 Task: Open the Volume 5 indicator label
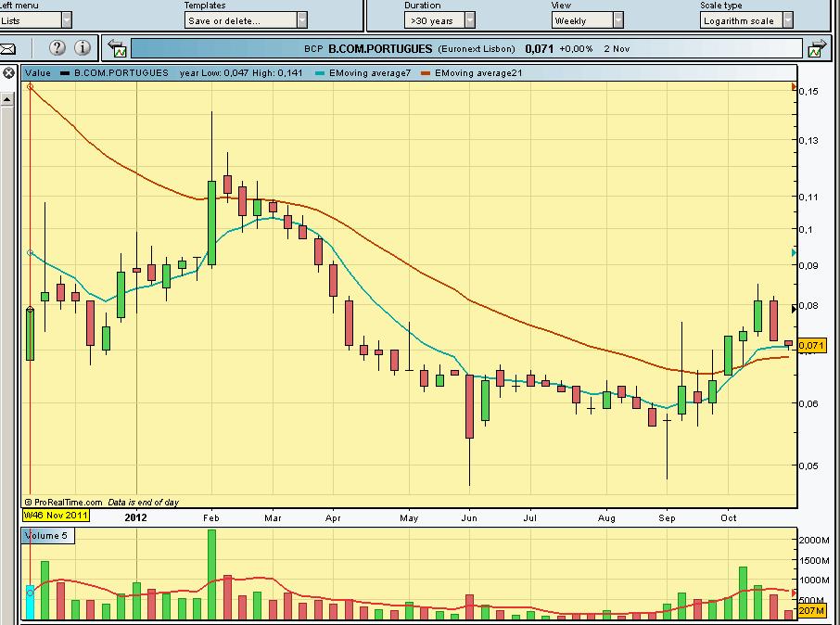(x=47, y=535)
